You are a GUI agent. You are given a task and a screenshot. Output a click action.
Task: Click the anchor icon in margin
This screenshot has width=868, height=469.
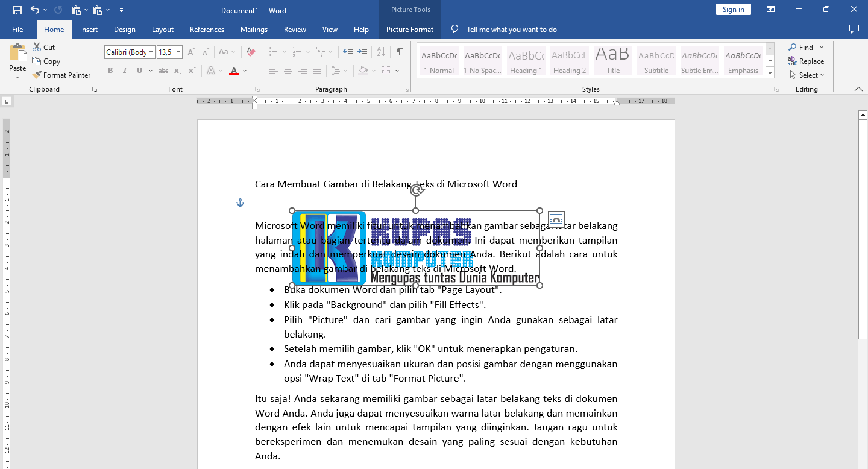click(x=240, y=203)
